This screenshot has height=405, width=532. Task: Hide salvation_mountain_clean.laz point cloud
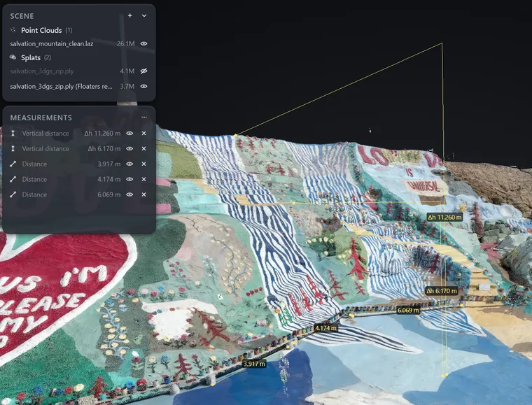coord(144,43)
